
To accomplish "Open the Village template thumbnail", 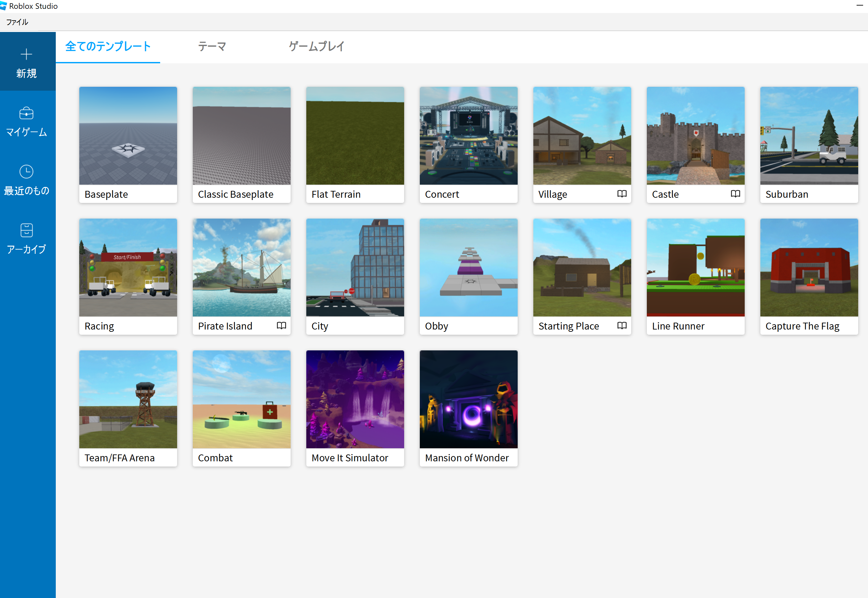I will (582, 136).
